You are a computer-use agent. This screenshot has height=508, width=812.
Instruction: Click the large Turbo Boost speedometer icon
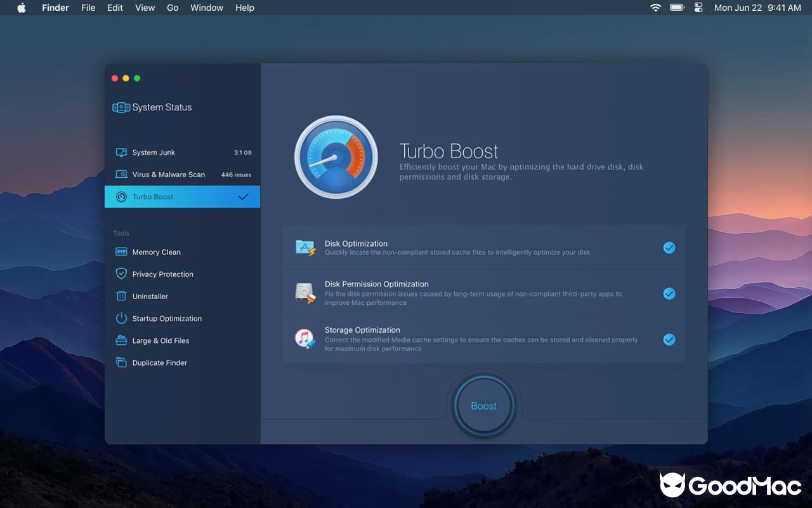[x=336, y=157]
